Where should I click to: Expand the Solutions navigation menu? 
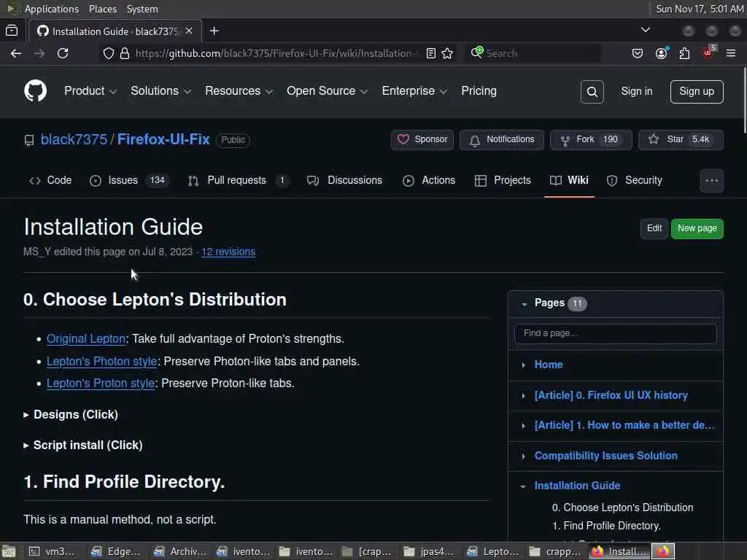tap(160, 91)
